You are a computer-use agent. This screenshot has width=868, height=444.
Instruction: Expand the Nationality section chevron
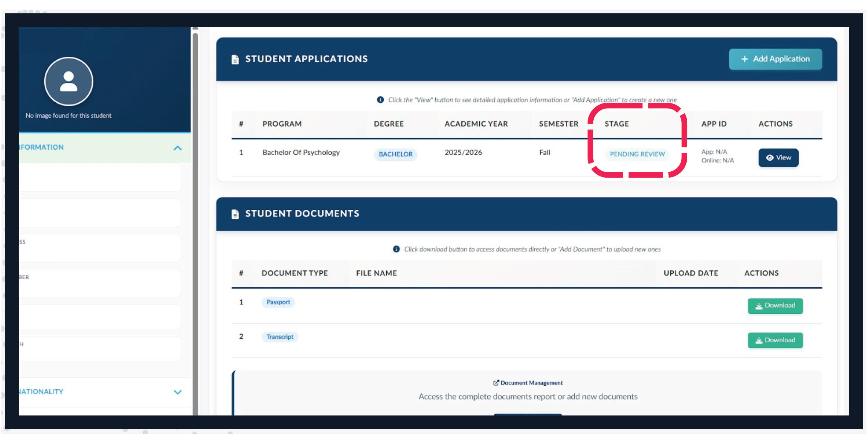[x=177, y=392]
